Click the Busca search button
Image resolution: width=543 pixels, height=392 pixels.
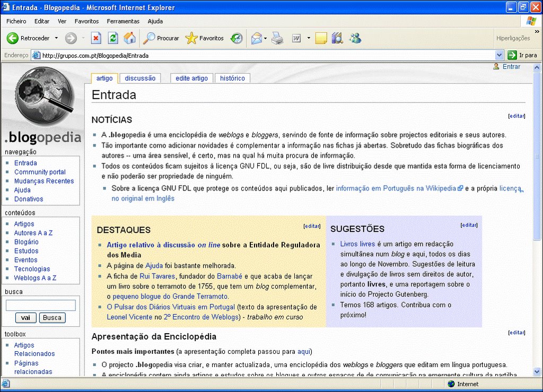(52, 318)
